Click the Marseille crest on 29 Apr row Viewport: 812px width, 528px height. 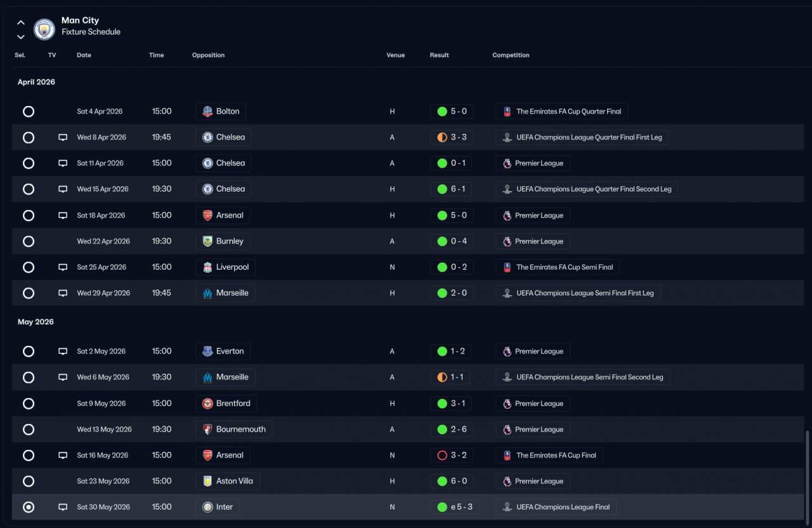207,293
